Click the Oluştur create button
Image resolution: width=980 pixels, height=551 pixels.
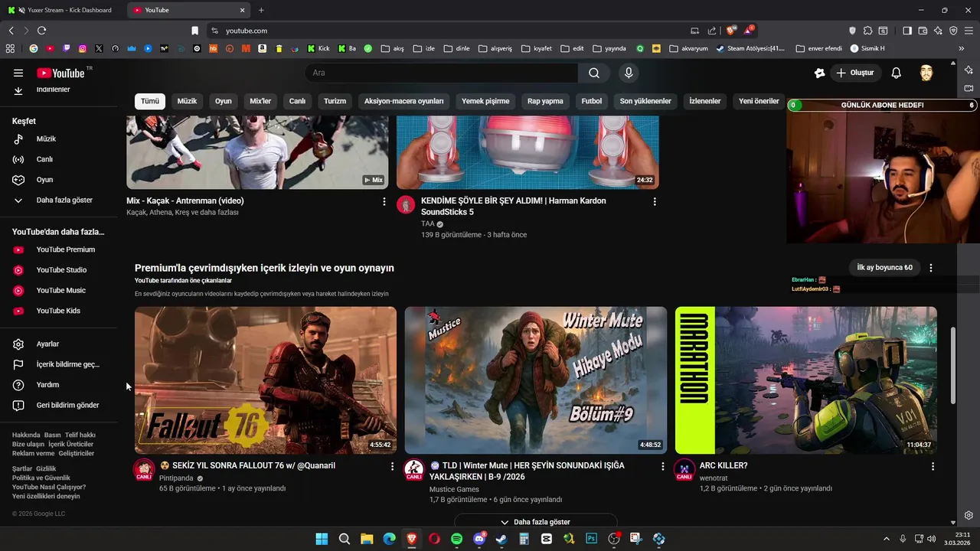click(854, 73)
